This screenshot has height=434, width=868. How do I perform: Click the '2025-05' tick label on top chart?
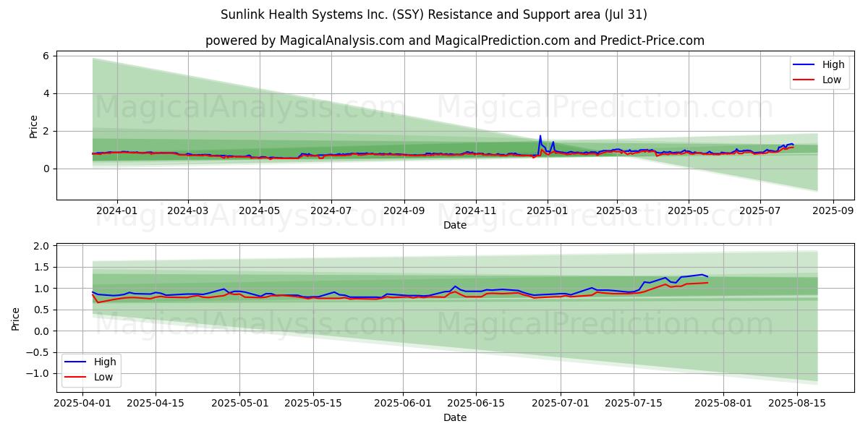(x=688, y=210)
